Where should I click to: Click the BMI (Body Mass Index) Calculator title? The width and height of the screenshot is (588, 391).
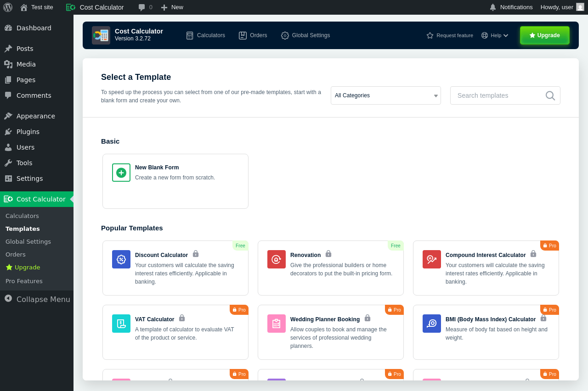pyautogui.click(x=491, y=319)
